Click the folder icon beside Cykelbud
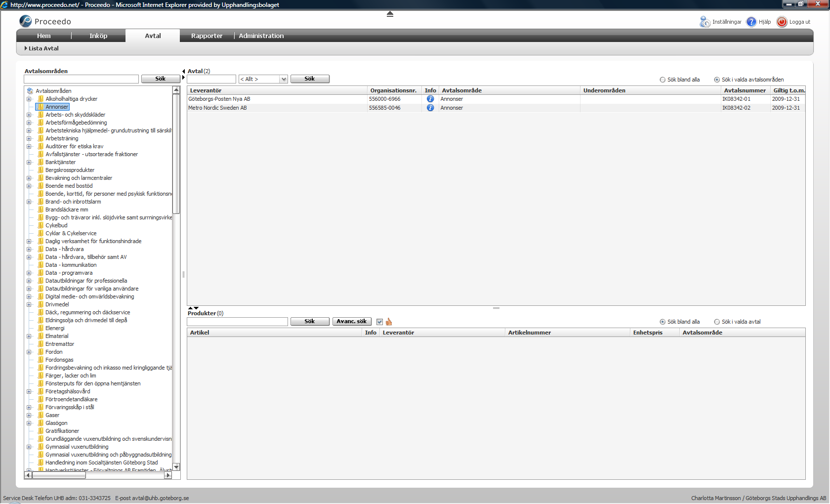 (41, 225)
